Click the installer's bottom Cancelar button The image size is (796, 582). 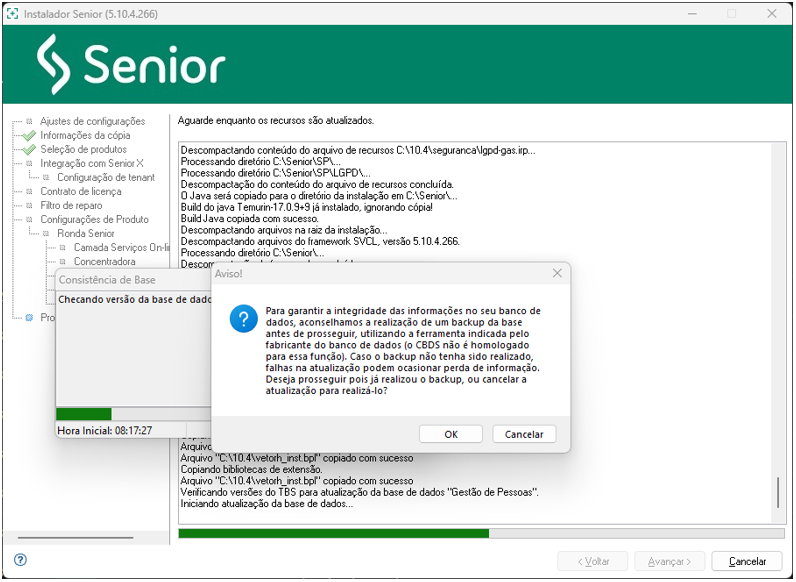747,561
